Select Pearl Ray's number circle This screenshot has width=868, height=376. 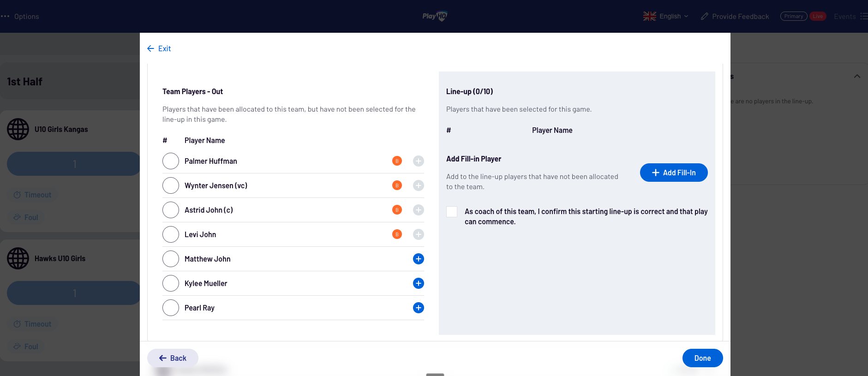[x=171, y=308]
